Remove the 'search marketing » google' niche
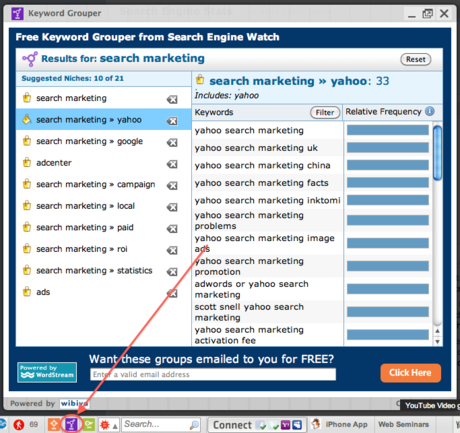The image size is (460, 433). pos(172,142)
